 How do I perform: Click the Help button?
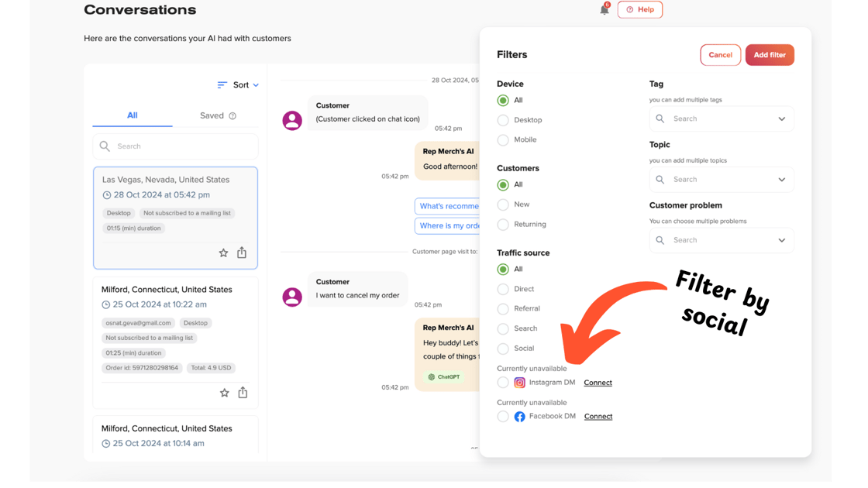[640, 9]
